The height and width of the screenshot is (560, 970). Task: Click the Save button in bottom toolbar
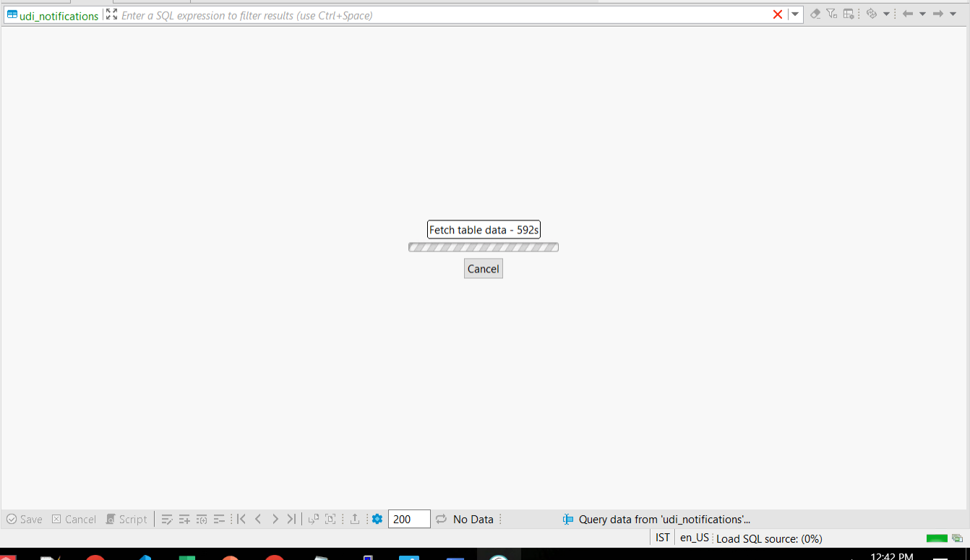coord(25,519)
